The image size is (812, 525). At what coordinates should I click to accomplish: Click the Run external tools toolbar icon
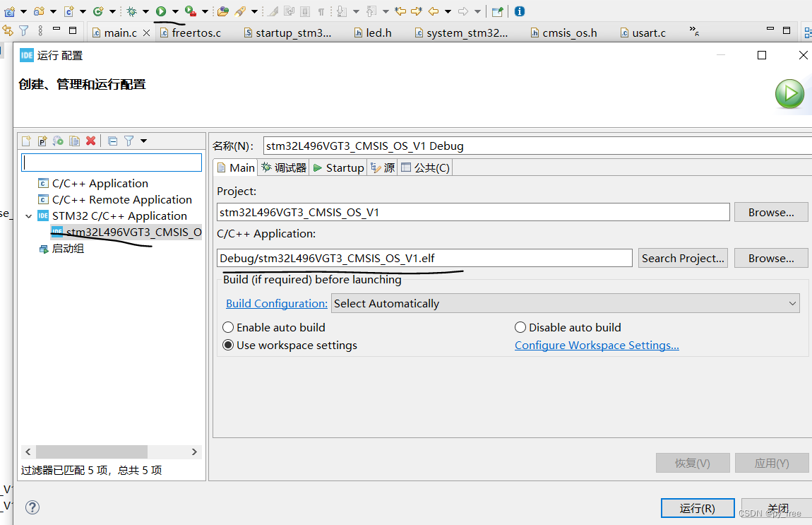(191, 11)
